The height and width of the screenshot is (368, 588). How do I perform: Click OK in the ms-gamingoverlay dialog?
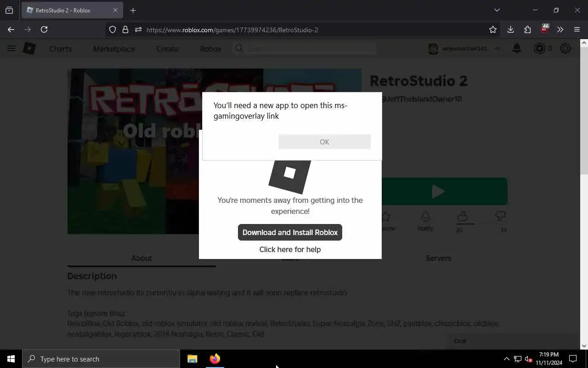[x=324, y=142]
